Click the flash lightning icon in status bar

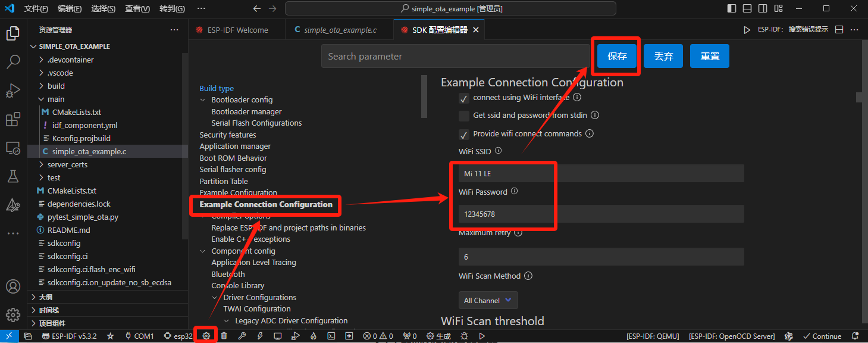coord(260,336)
